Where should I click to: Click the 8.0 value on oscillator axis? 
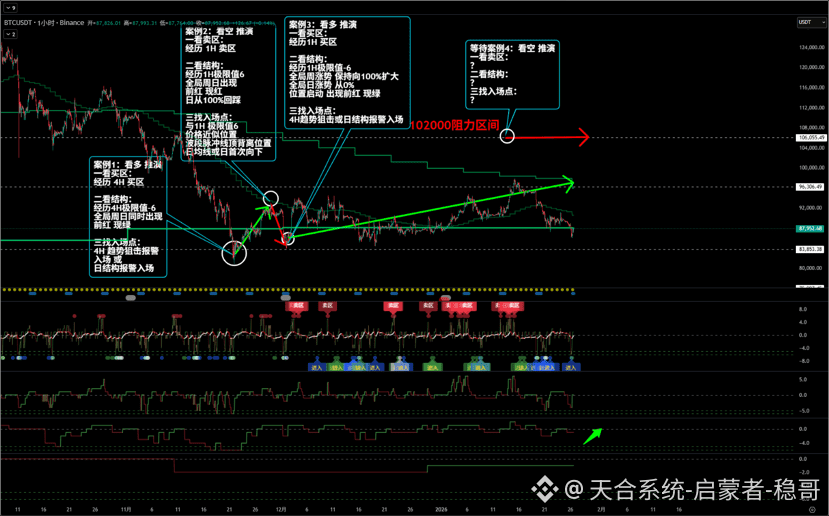point(803,309)
